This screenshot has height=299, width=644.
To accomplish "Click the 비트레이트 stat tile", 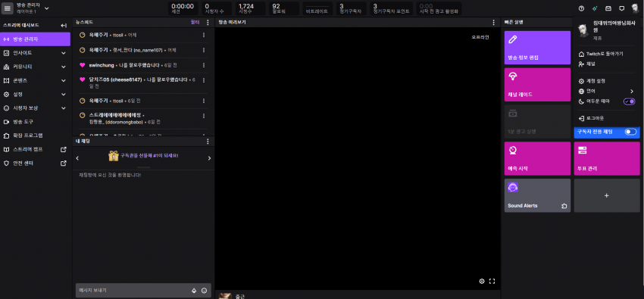I will (x=317, y=8).
